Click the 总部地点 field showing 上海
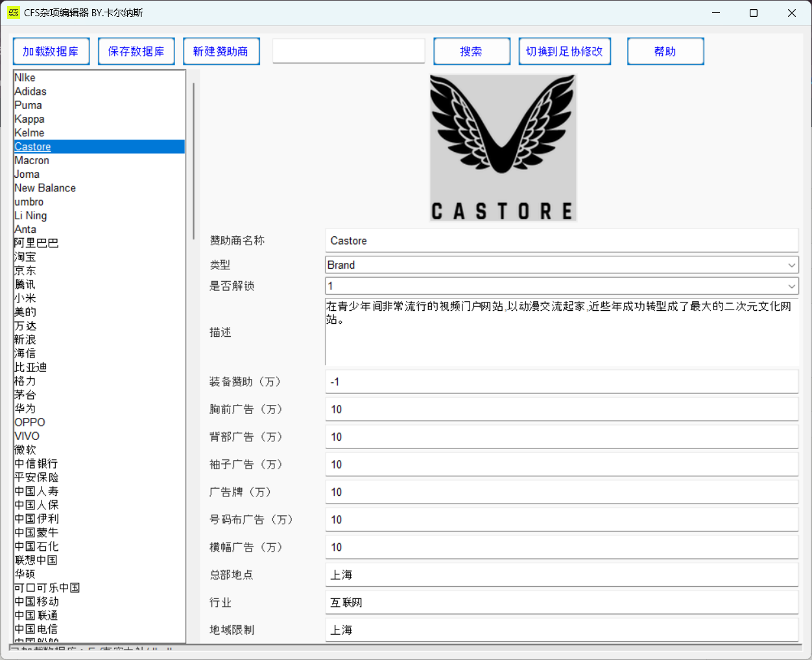 pyautogui.click(x=562, y=575)
